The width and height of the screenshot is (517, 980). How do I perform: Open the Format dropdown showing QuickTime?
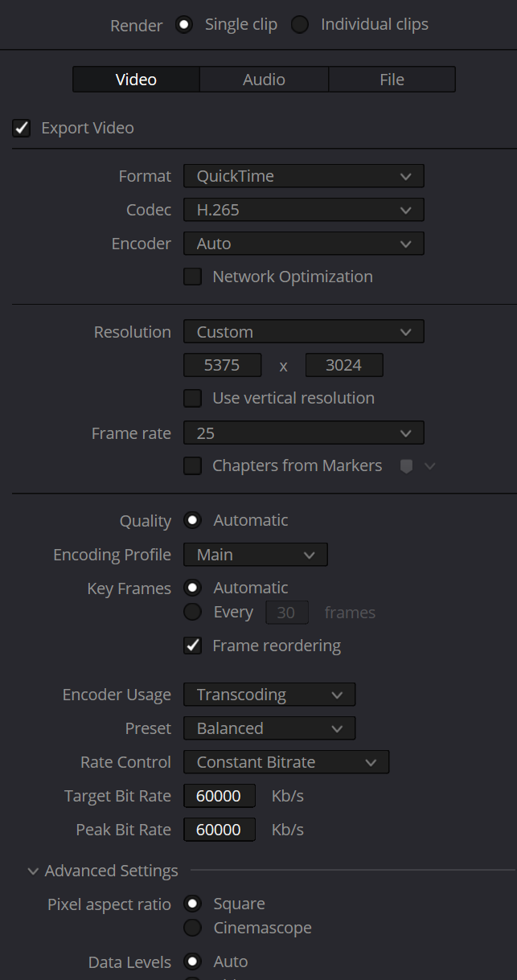(303, 176)
